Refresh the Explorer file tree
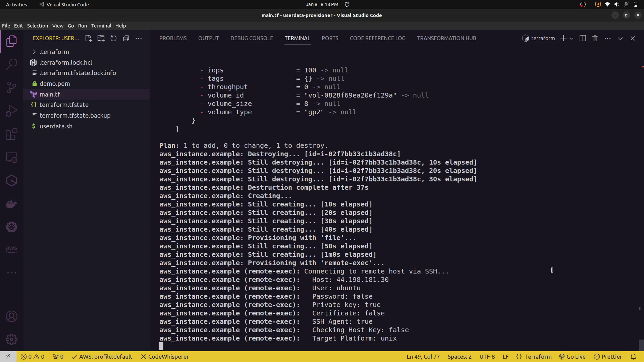The image size is (644, 362). click(113, 38)
